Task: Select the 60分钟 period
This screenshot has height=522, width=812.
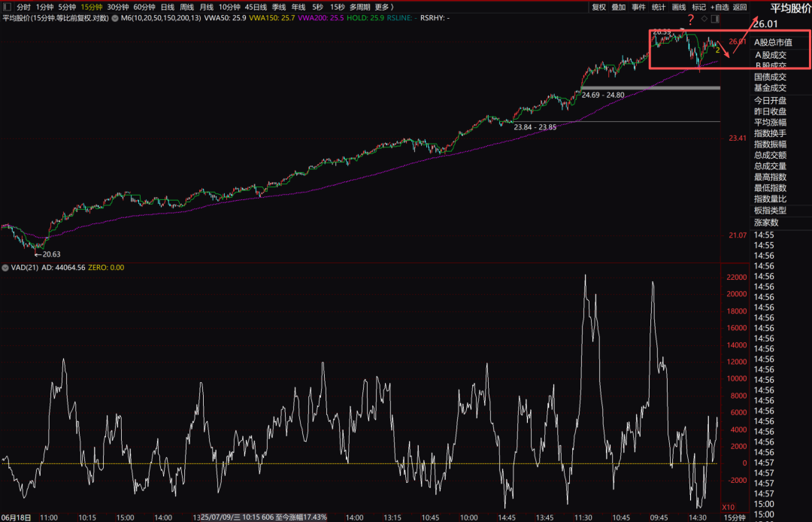Action: 144,7
